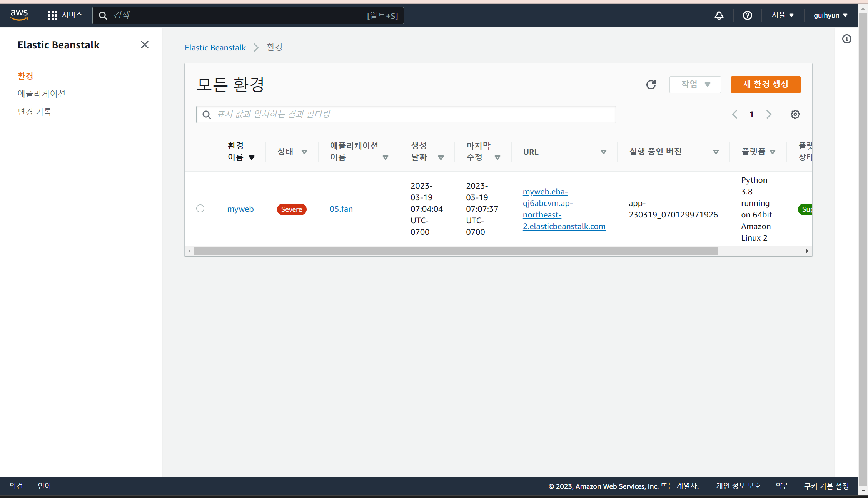The image size is (868, 498).
Task: Select the myweb environment radio button
Action: click(x=200, y=209)
